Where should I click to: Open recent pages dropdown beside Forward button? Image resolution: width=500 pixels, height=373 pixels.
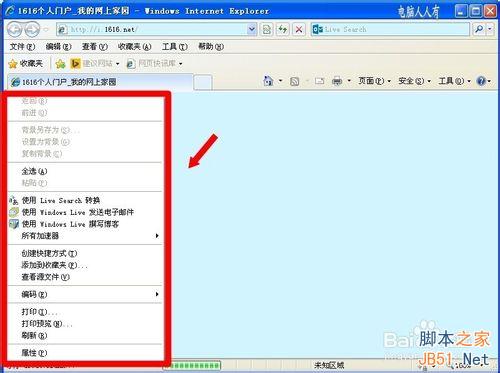tap(46, 29)
